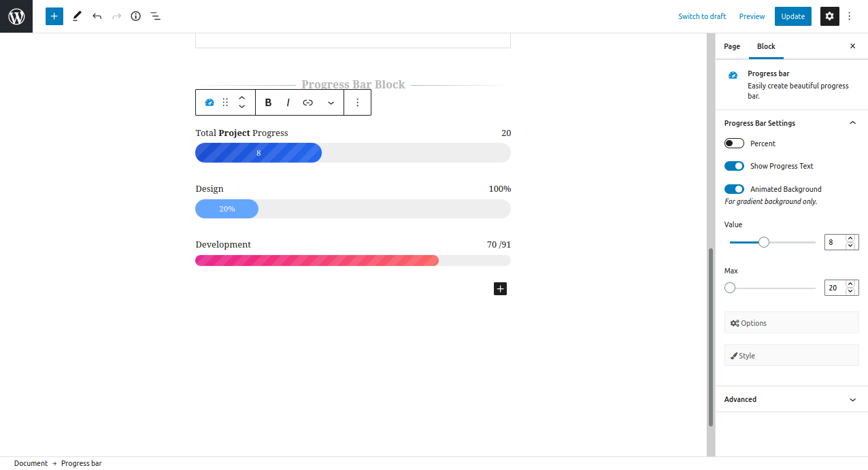Select the Tools pencil icon

77,16
